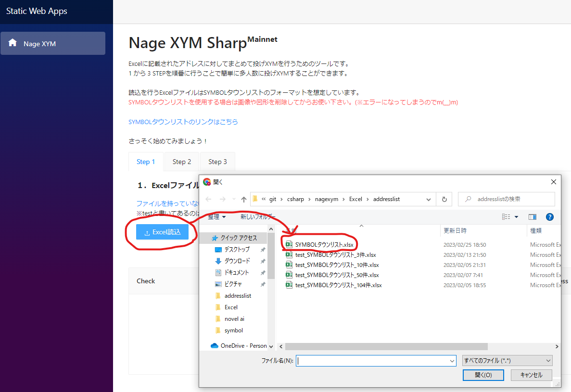Click Excel icon of test_SYMBOLタウンリスト_104件.xlsx
The image size is (571, 392).
coord(289,285)
